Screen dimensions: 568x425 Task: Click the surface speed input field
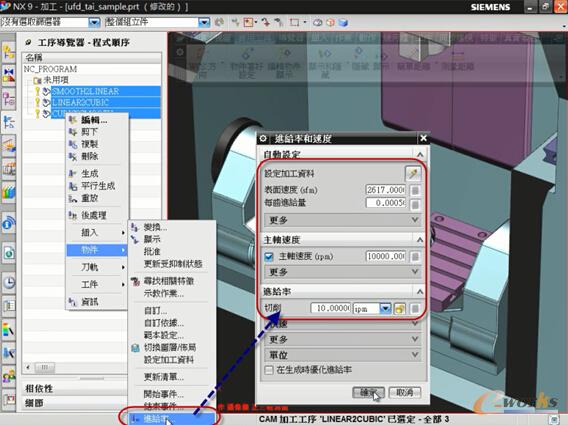pos(385,190)
